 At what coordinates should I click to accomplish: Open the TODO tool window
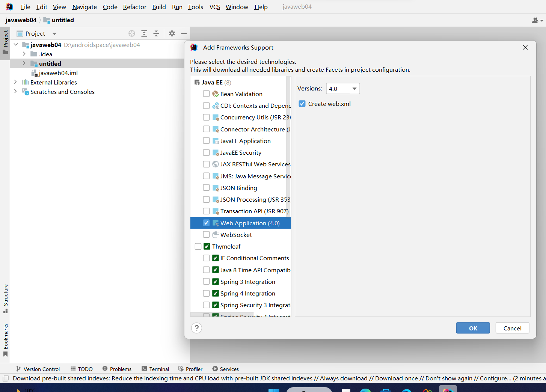[81, 369]
